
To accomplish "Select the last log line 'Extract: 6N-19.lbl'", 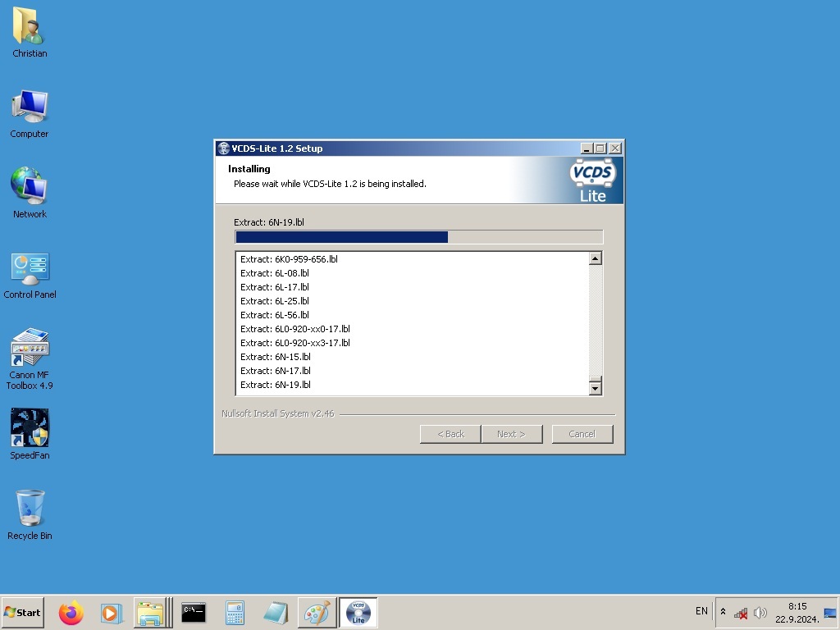I will pos(276,385).
